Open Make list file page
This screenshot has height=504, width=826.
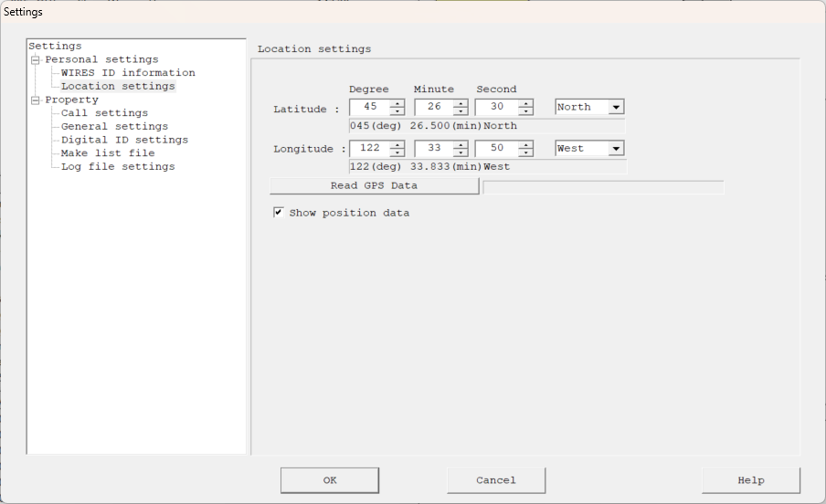tap(108, 153)
